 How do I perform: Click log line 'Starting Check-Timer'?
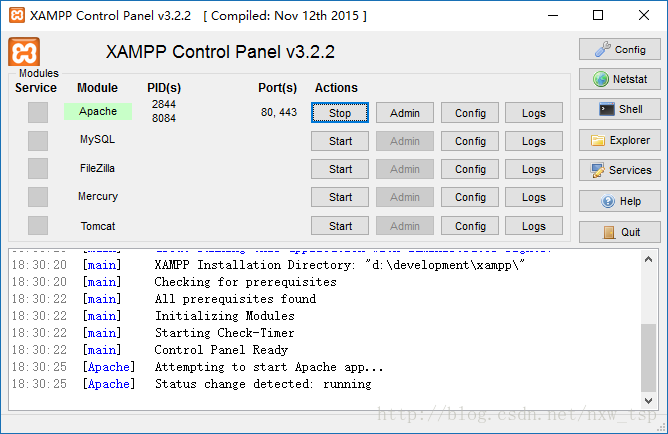click(225, 333)
